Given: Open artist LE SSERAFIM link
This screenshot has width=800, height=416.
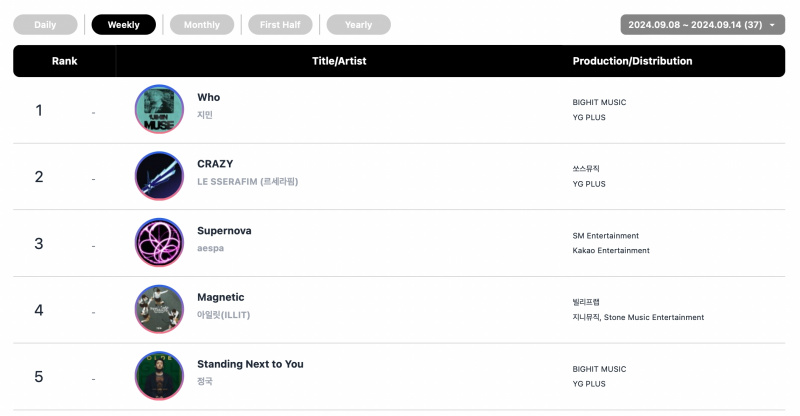Looking at the screenshot, I should [x=247, y=181].
